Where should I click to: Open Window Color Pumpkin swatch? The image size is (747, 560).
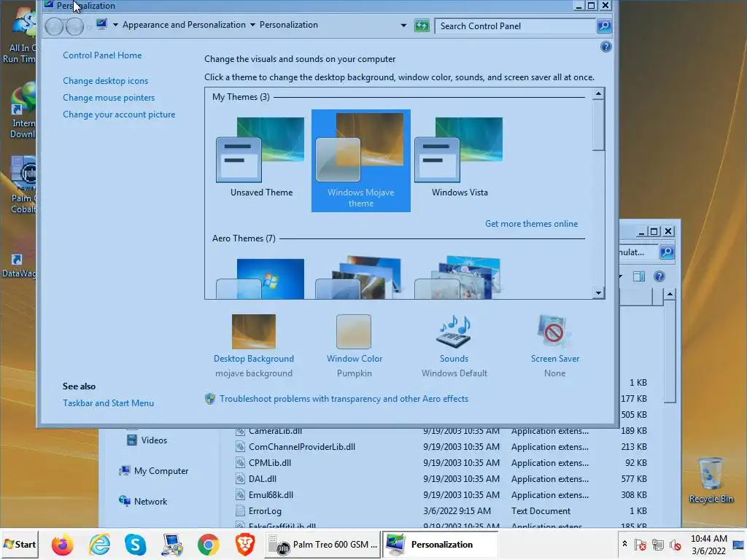point(354,332)
